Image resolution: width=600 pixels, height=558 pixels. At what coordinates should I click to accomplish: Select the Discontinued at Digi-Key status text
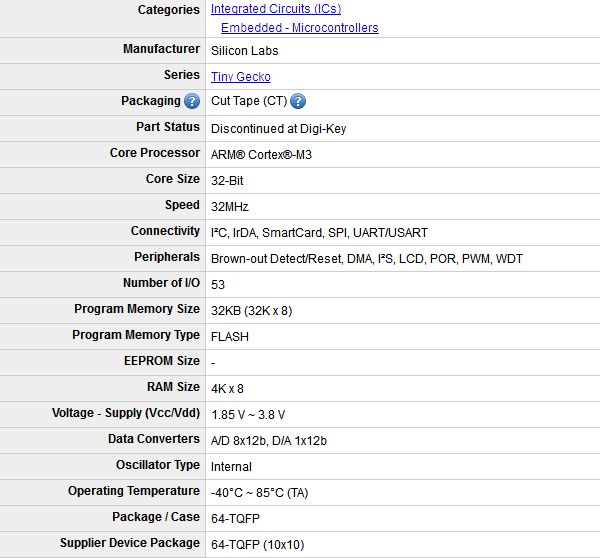click(279, 129)
